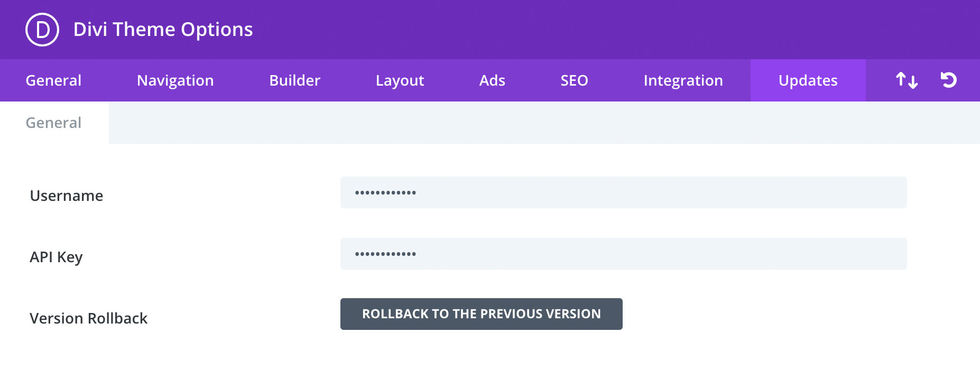Image resolution: width=980 pixels, height=369 pixels.
Task: Click the Version Rollback label text
Action: tap(89, 318)
